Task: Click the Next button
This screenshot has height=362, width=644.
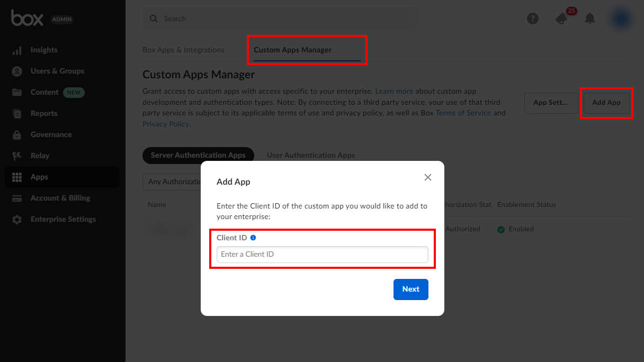Action: [x=410, y=289]
